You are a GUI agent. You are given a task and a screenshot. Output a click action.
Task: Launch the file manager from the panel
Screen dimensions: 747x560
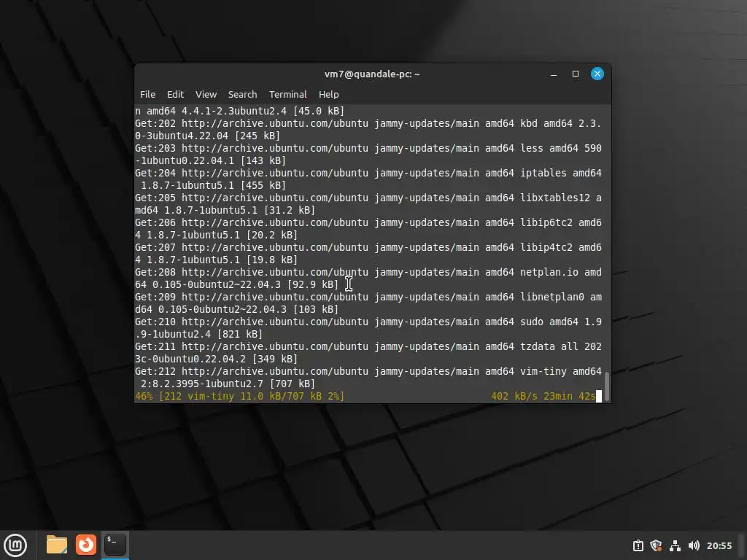click(57, 545)
